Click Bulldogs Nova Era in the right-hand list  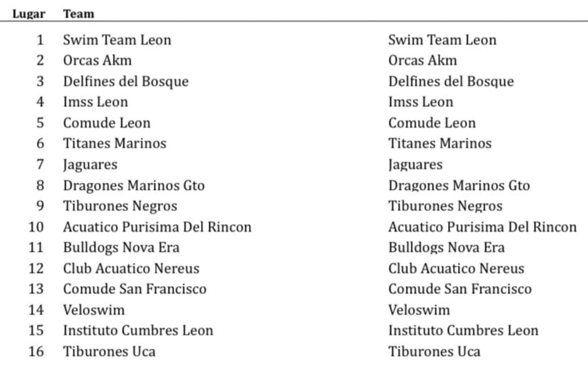tap(446, 247)
